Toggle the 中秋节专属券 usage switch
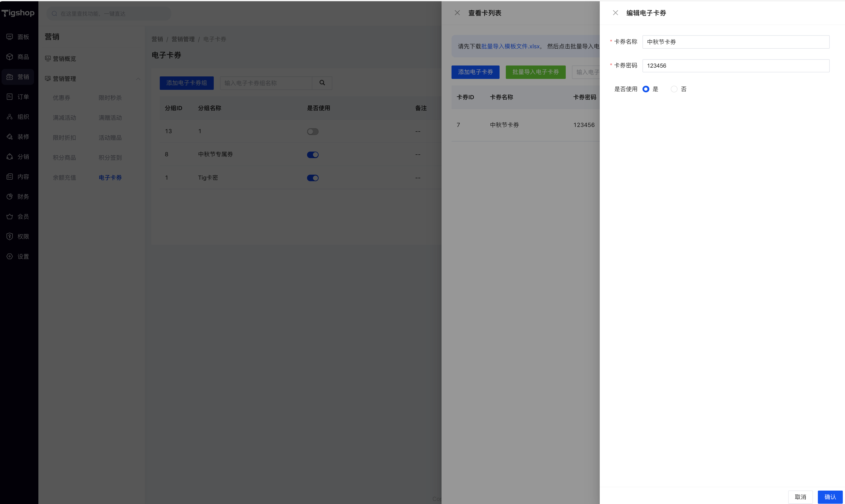 312,154
